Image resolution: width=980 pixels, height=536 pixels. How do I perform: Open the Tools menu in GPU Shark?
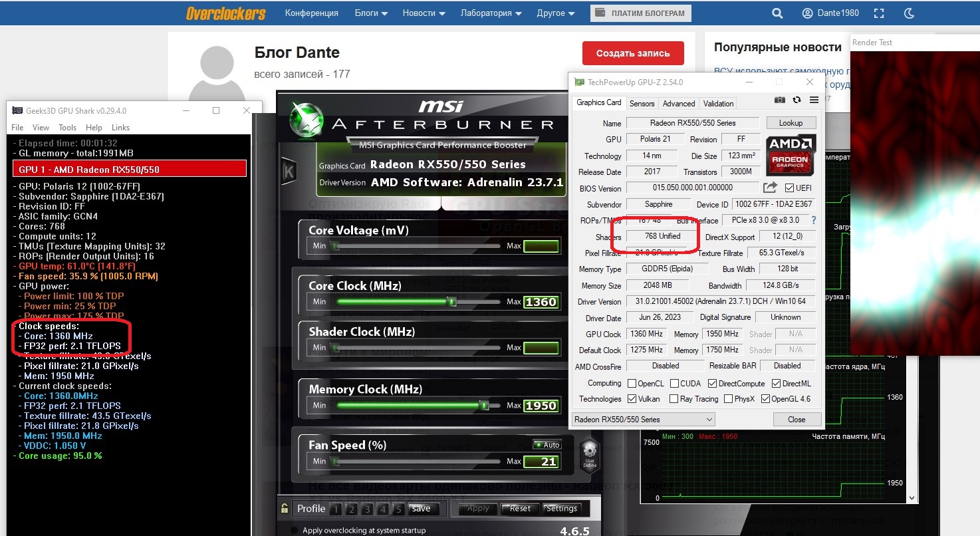pos(67,128)
